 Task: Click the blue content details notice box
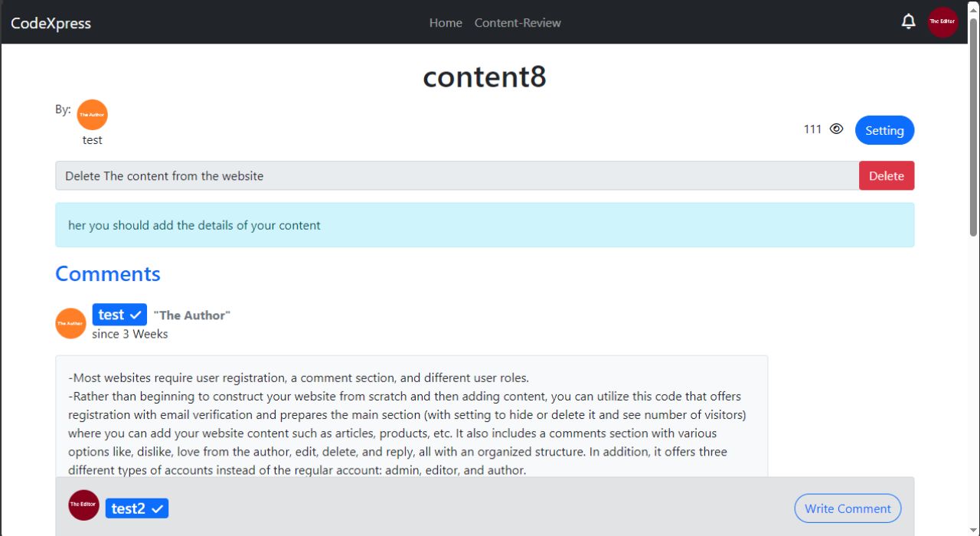pos(485,225)
